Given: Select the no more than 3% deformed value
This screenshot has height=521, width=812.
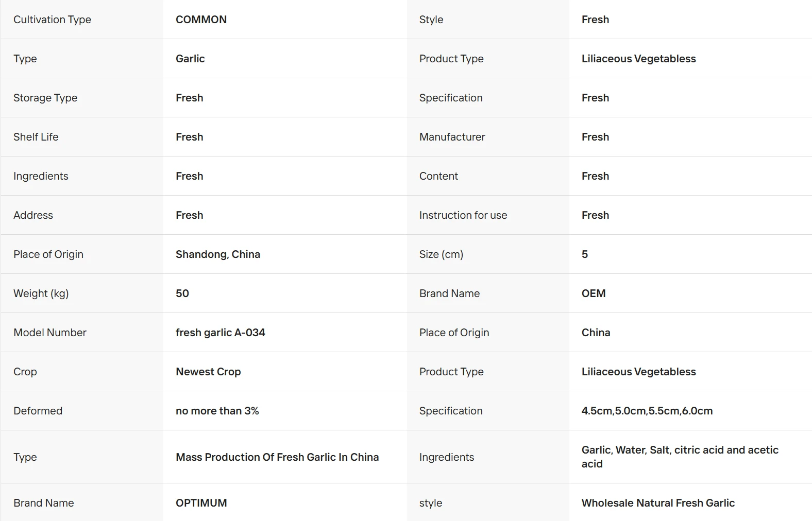Looking at the screenshot, I should [217, 411].
